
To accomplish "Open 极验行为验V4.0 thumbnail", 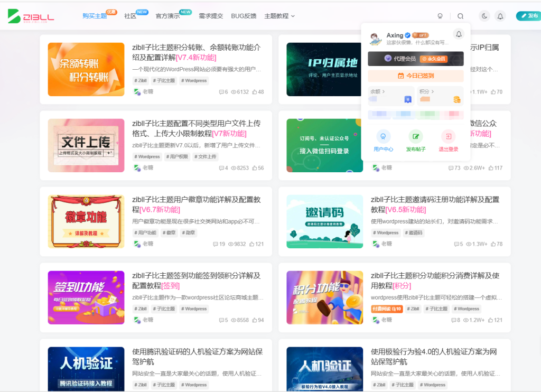I will 325,369.
